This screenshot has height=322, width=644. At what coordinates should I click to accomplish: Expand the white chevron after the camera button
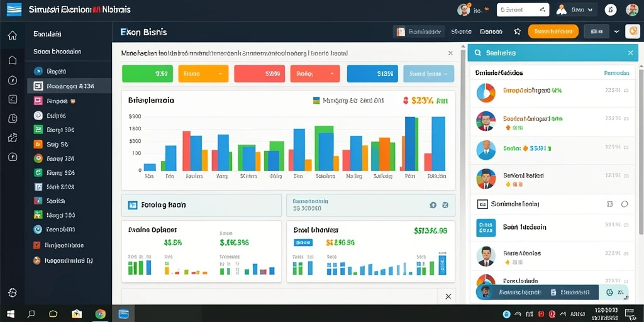[616, 31]
